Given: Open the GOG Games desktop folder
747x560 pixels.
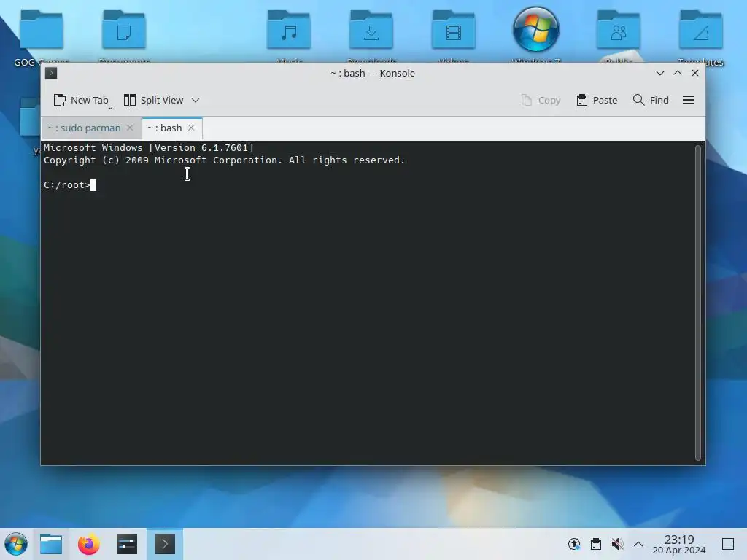Looking at the screenshot, I should [x=42, y=37].
